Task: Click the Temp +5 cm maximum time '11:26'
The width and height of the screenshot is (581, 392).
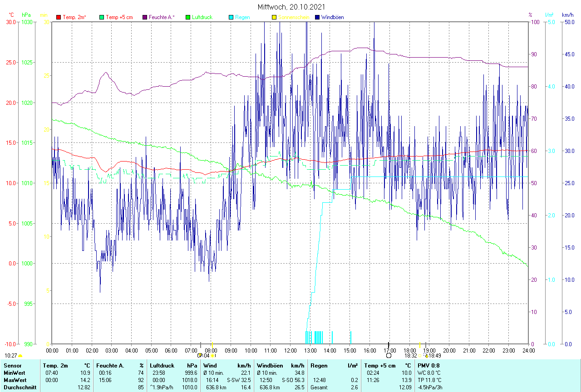Action: click(x=374, y=380)
